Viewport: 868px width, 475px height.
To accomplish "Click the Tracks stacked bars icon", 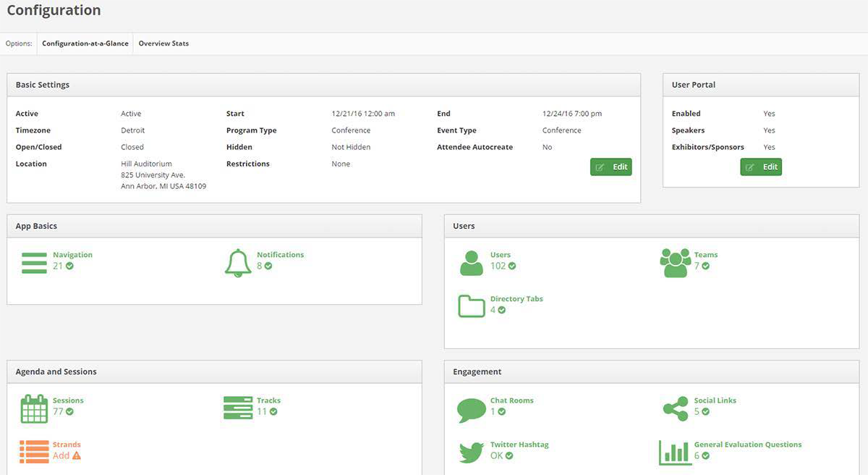I will 238,408.
